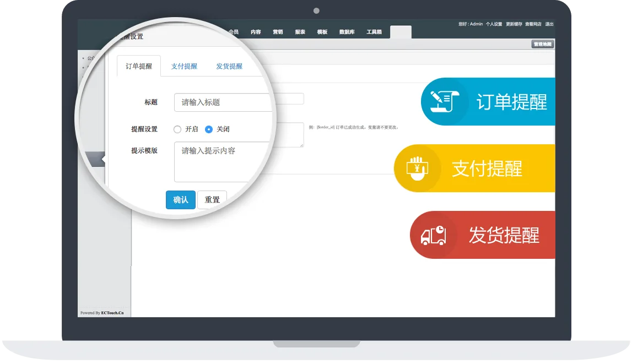
Task: Open the 内容 menu
Action: tap(256, 32)
